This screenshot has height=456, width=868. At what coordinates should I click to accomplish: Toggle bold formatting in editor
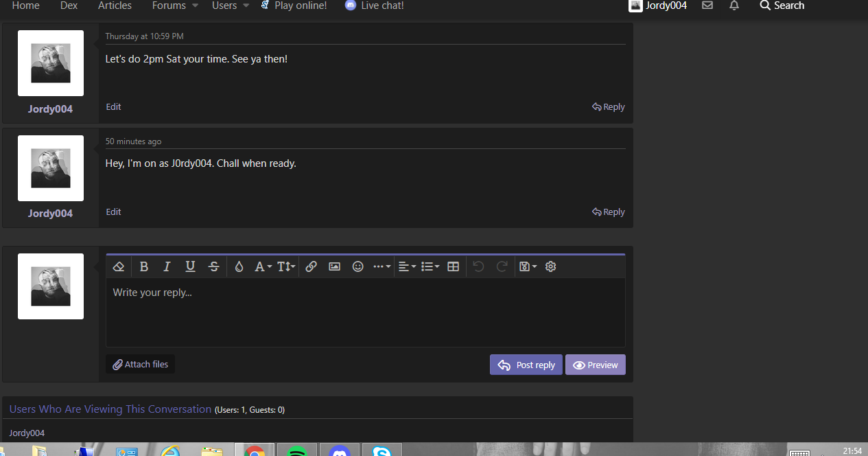[144, 266]
